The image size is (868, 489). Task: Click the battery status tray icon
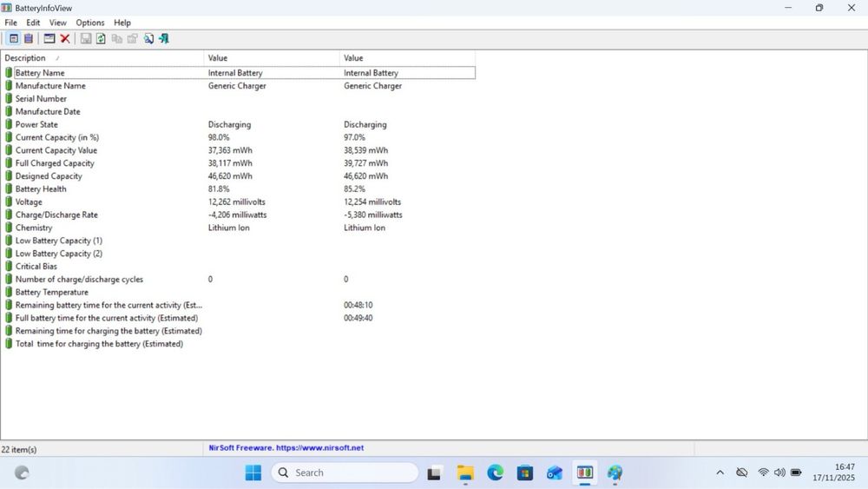click(796, 472)
